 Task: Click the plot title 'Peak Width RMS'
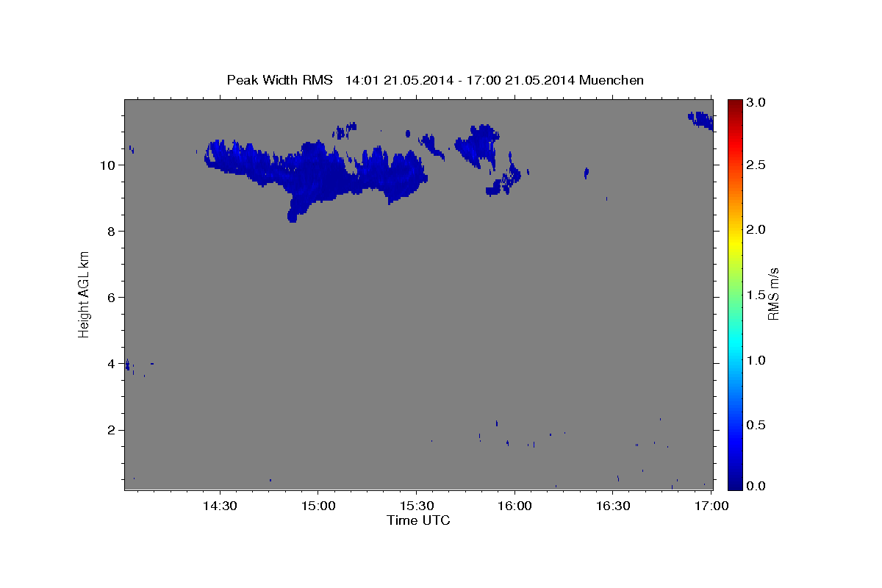tap(279, 80)
